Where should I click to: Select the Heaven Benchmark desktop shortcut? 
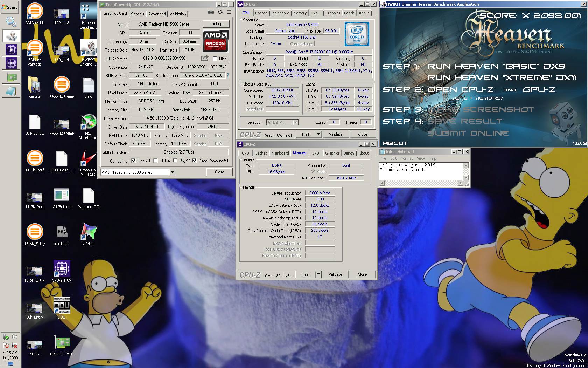point(88,16)
